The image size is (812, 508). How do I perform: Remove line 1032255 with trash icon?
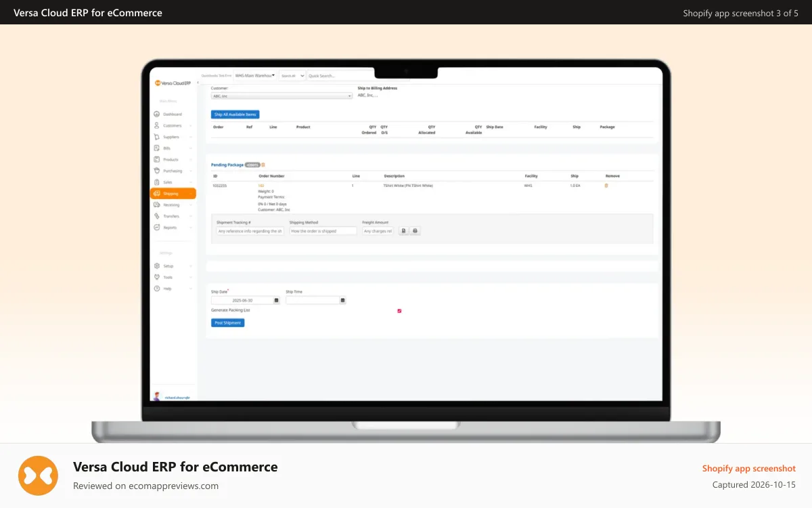point(606,186)
